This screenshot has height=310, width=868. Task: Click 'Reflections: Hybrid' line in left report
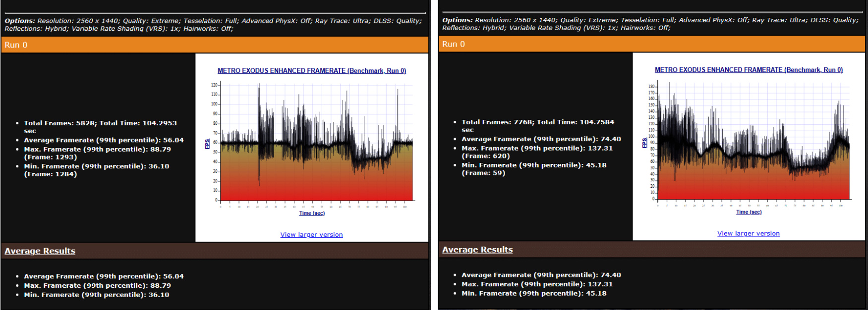tap(119, 29)
